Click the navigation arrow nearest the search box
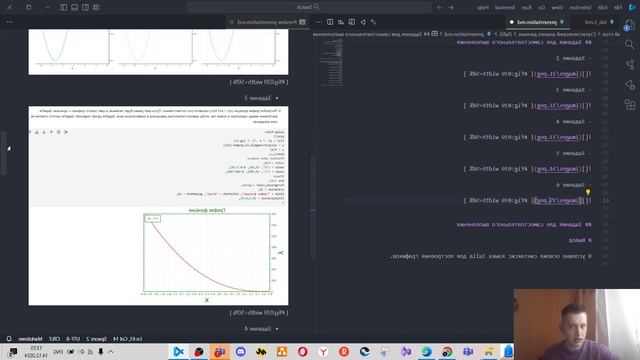640x360 pixels. [440, 7]
